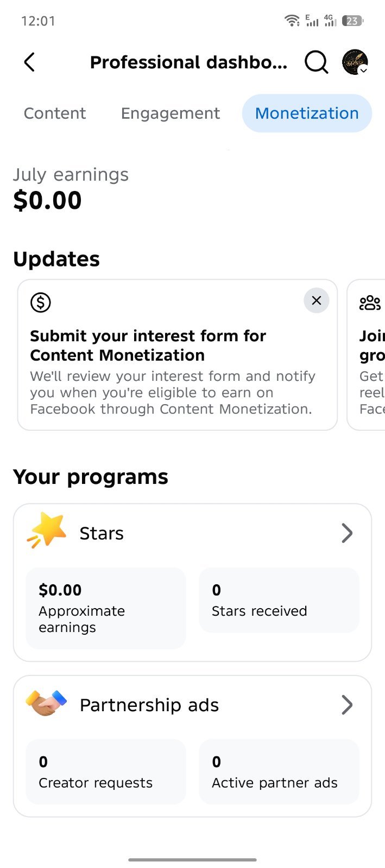Tap the profile avatar switcher
This screenshot has width=385, height=868.
coord(355,62)
